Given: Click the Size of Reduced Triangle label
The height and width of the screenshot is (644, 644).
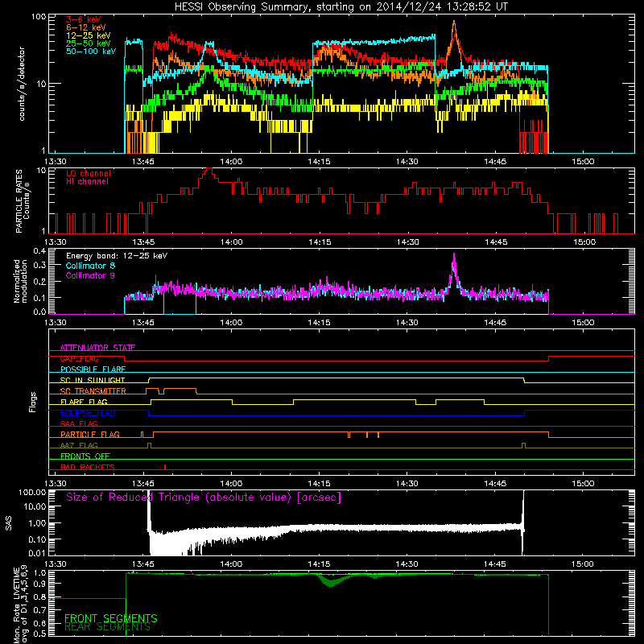Looking at the screenshot, I should 204,497.
